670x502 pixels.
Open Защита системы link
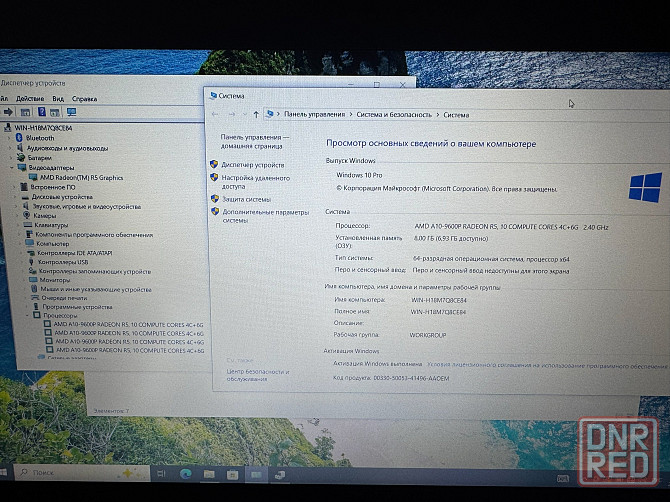[x=246, y=199]
